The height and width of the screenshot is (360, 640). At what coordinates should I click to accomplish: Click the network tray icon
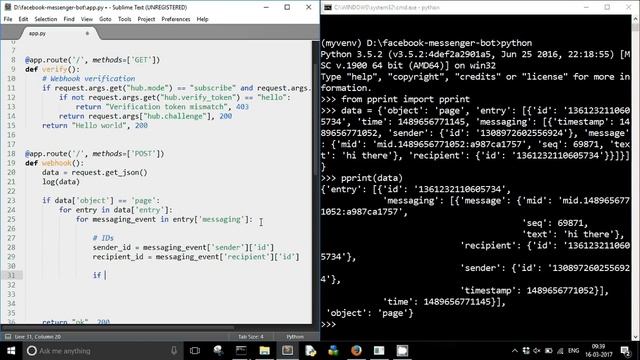560,351
